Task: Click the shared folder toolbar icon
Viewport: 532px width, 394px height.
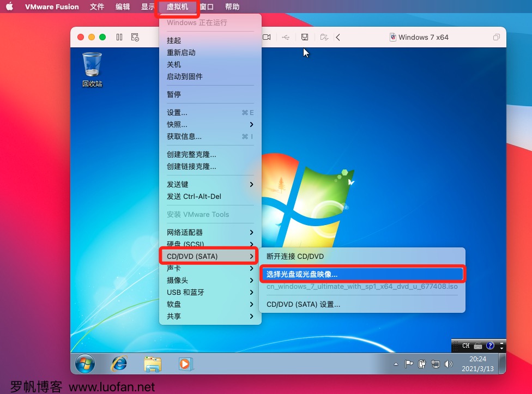Action: click(324, 37)
